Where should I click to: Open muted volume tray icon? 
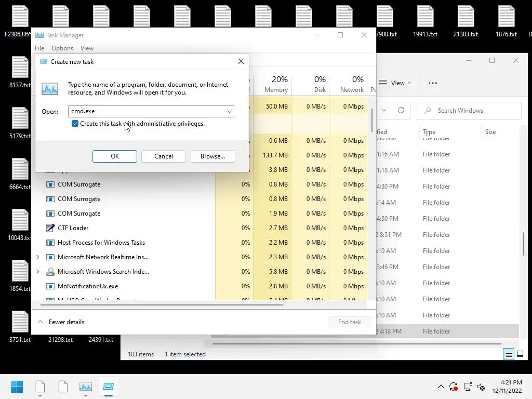(x=481, y=387)
